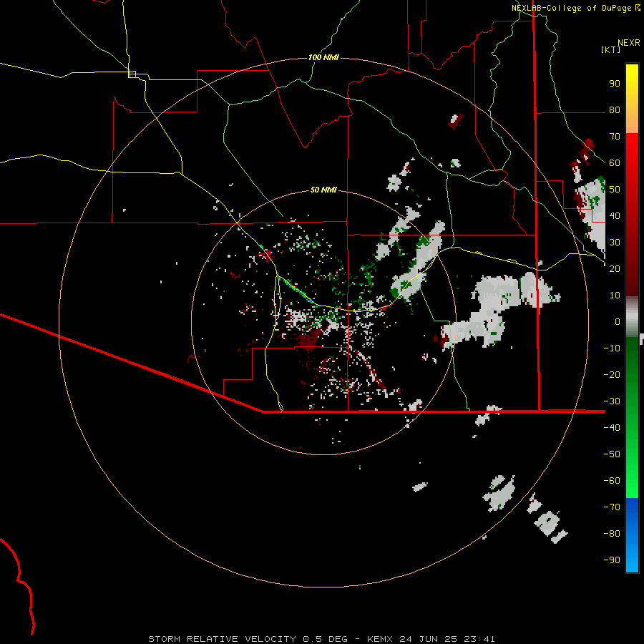This screenshot has height=644, width=644.
Task: Click the positive 70 scale label
Action: tap(615, 137)
